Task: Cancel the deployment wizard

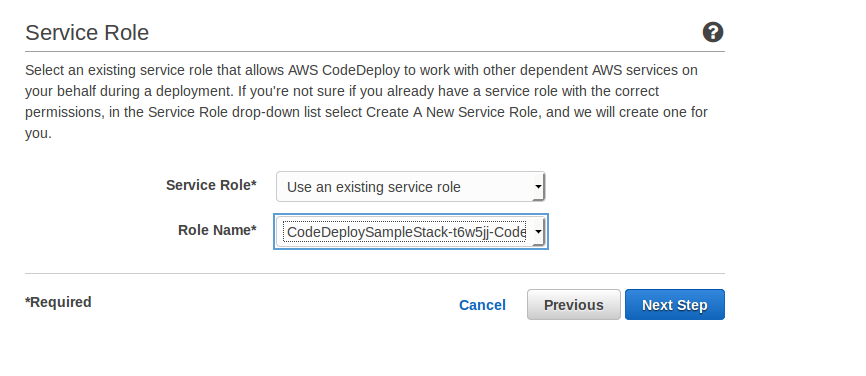Action: (482, 305)
